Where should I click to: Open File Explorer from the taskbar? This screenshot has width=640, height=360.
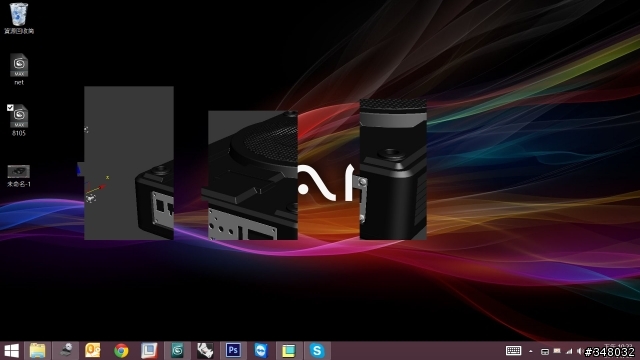click(38, 351)
